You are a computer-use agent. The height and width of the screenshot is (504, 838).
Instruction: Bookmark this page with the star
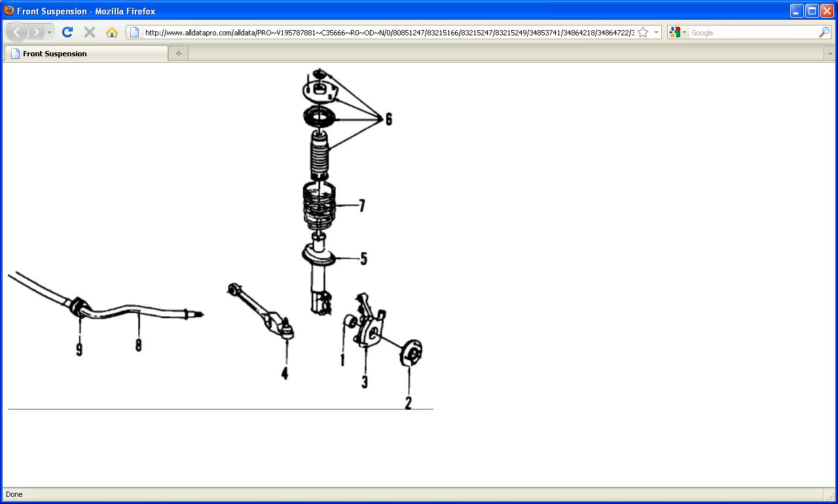tap(643, 32)
